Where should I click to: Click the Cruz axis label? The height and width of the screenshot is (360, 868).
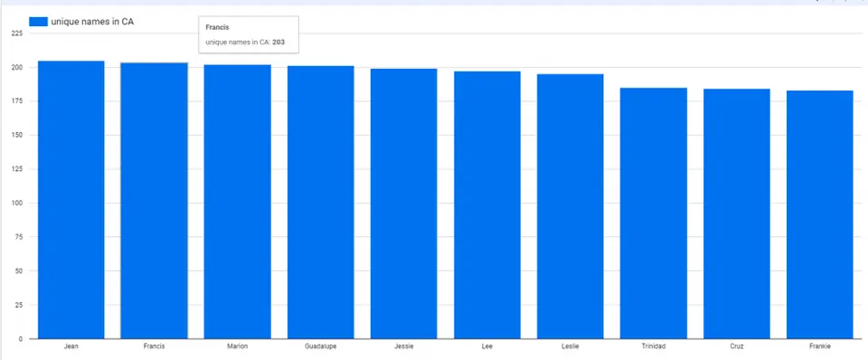[x=737, y=346]
